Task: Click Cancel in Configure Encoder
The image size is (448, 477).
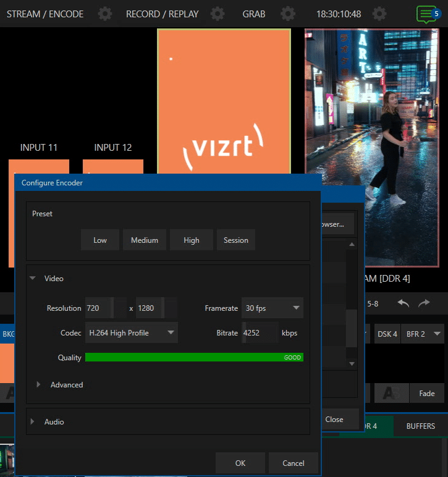Action: [294, 463]
